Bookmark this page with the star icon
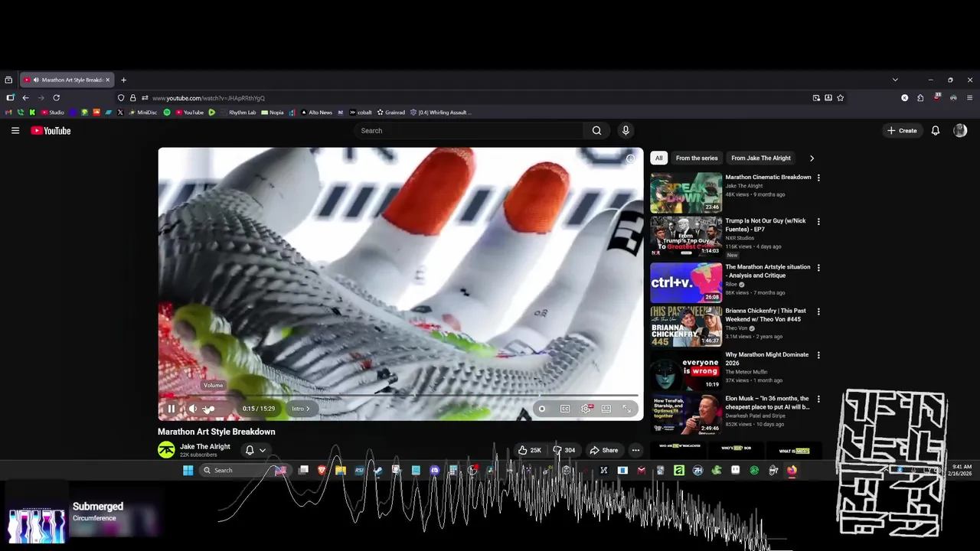 click(x=840, y=98)
